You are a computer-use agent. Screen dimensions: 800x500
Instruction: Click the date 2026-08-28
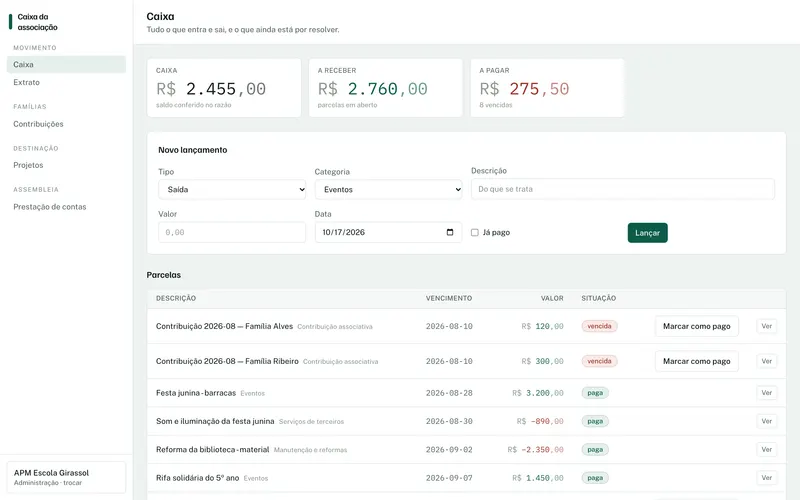tap(449, 393)
